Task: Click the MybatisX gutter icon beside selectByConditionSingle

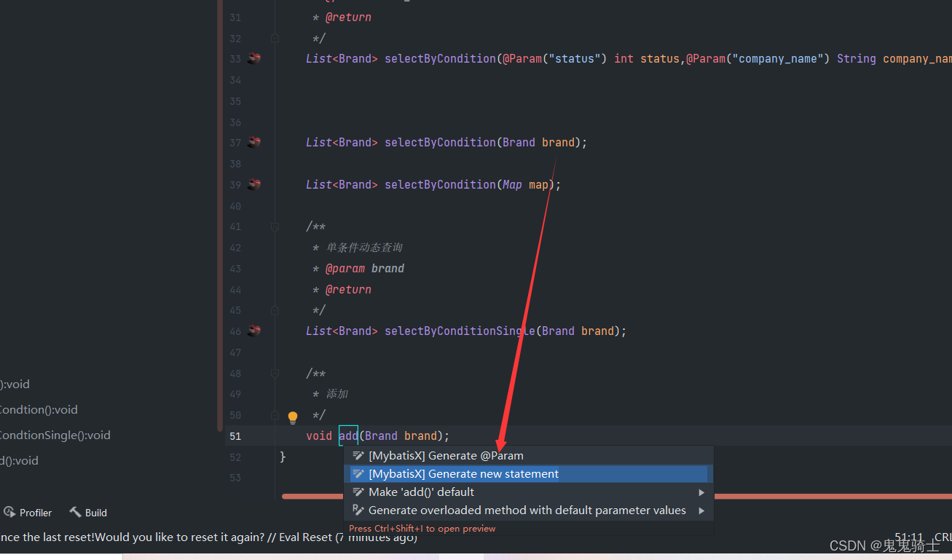Action: tap(254, 331)
